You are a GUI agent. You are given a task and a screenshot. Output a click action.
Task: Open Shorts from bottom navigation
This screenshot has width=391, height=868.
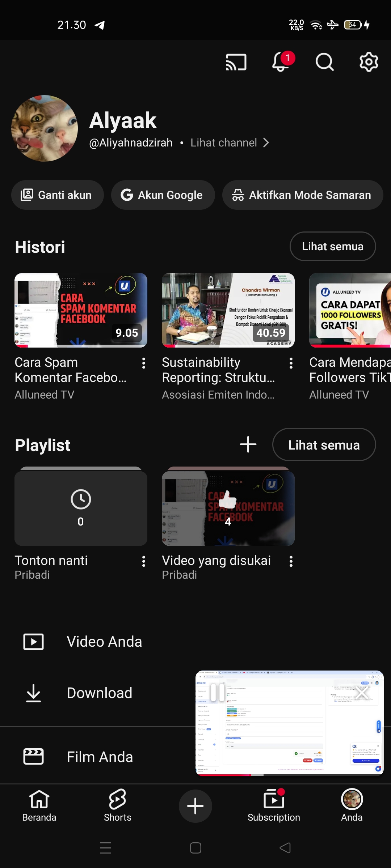click(x=117, y=805)
